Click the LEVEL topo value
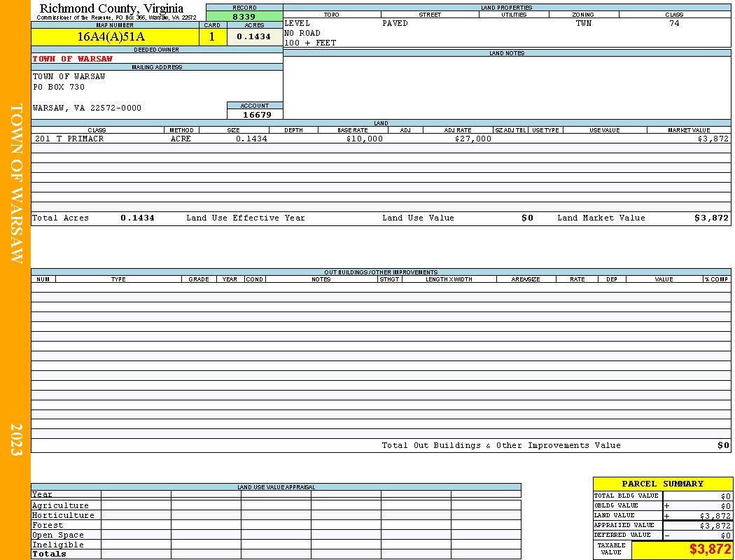735x560 pixels. 297,23
